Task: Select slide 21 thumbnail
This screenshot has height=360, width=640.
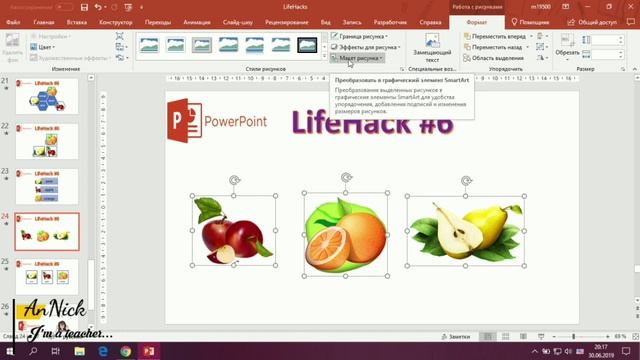Action: [47, 96]
